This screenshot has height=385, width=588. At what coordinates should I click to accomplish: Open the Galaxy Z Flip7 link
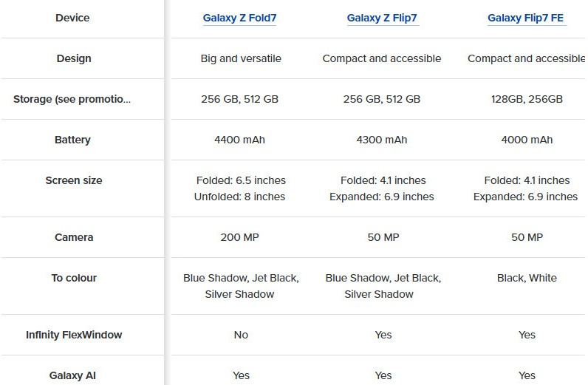pos(383,18)
